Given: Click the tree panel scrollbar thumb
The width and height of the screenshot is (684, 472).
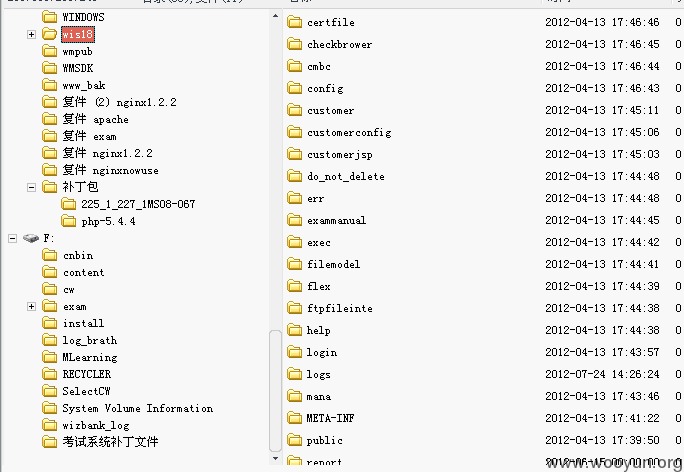Looking at the screenshot, I should click(275, 391).
